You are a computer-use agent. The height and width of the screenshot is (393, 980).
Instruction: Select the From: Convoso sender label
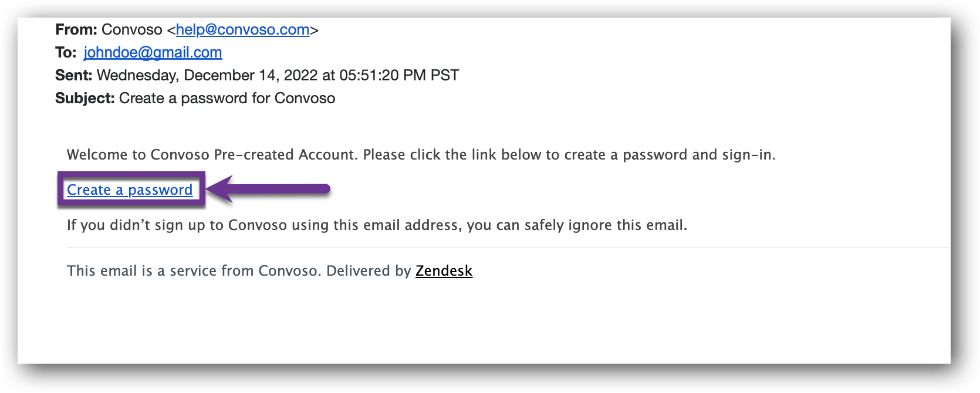[x=109, y=30]
